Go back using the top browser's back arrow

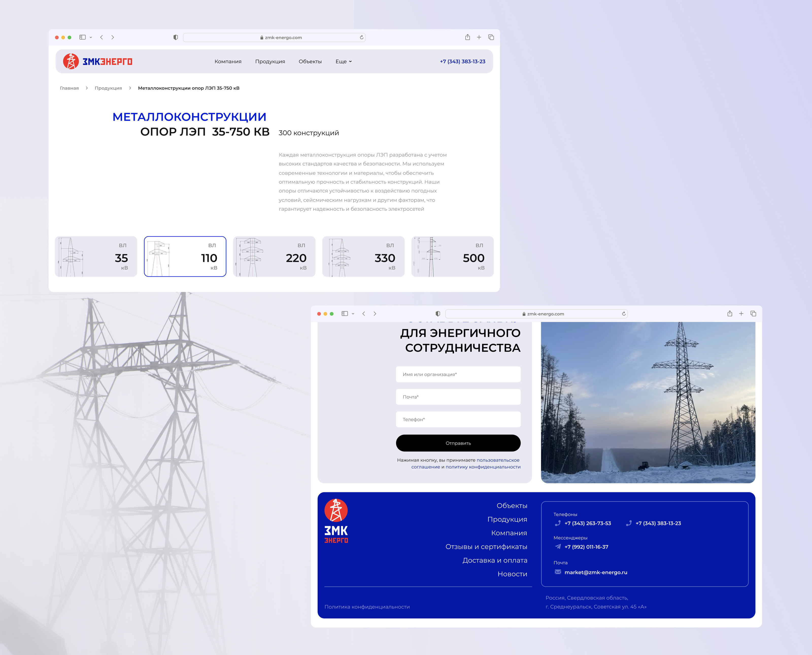tap(101, 37)
